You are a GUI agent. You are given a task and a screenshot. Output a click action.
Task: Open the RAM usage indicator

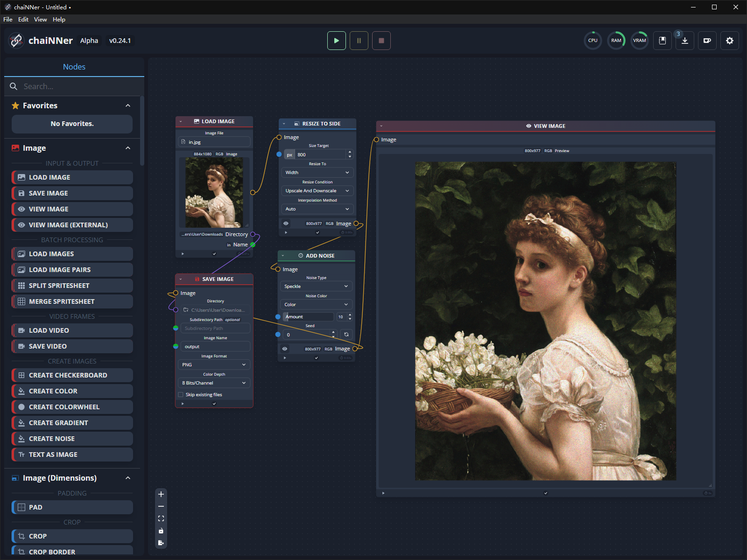click(616, 41)
